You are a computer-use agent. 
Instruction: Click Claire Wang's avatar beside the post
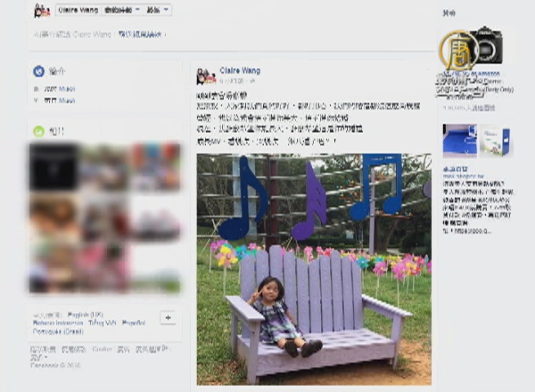[x=206, y=77]
